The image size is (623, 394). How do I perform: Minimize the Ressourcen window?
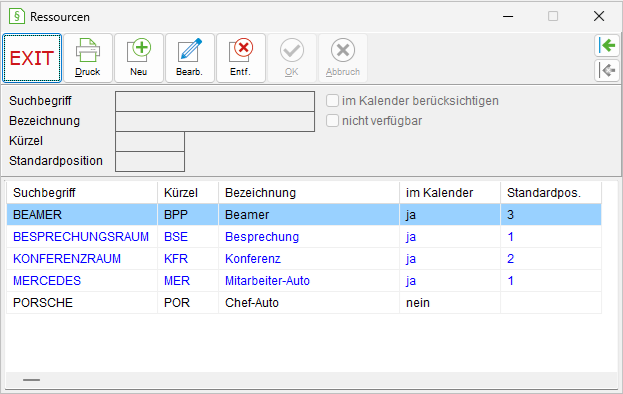coord(508,16)
